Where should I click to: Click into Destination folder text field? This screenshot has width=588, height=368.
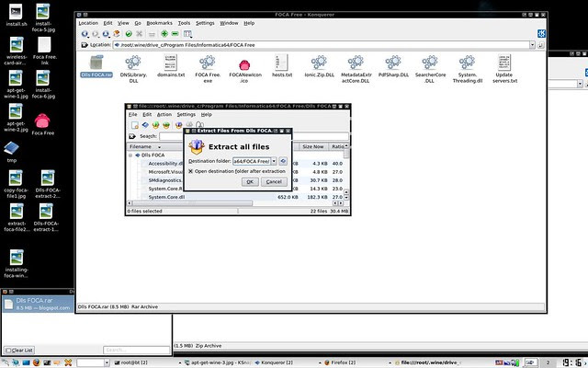251,161
